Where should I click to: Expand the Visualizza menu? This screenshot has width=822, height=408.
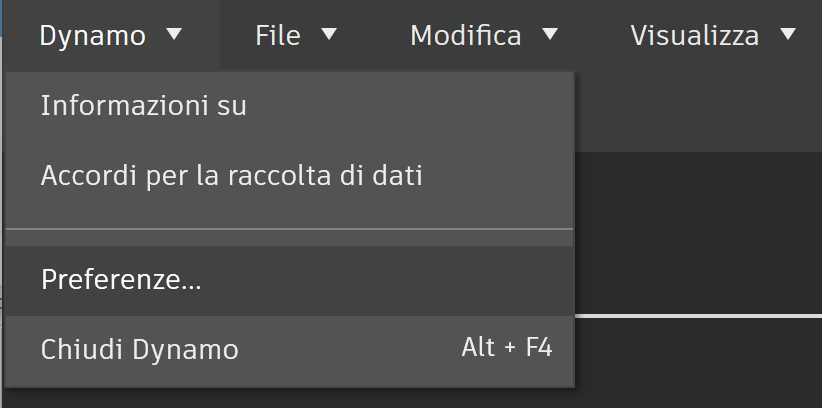[713, 35]
